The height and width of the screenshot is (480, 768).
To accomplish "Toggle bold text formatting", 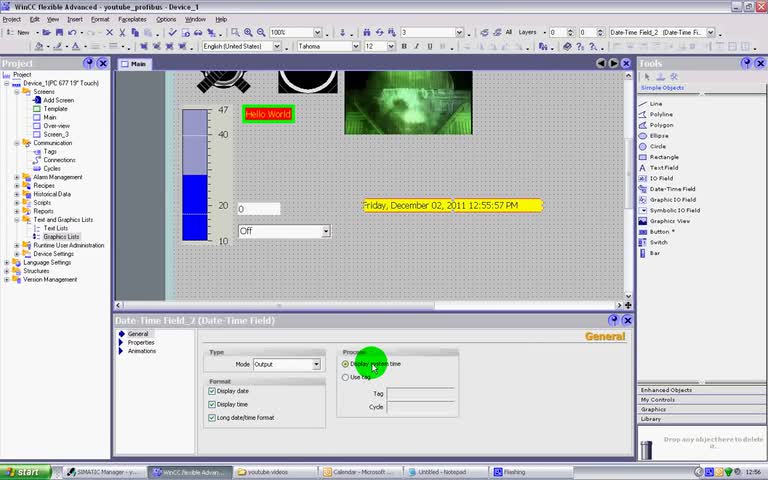I will coord(404,46).
